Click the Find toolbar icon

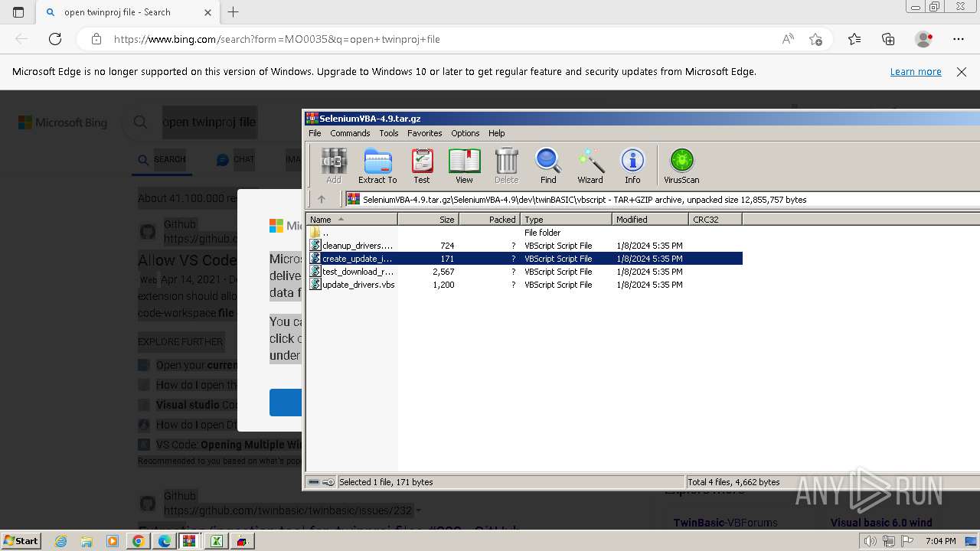tap(548, 166)
